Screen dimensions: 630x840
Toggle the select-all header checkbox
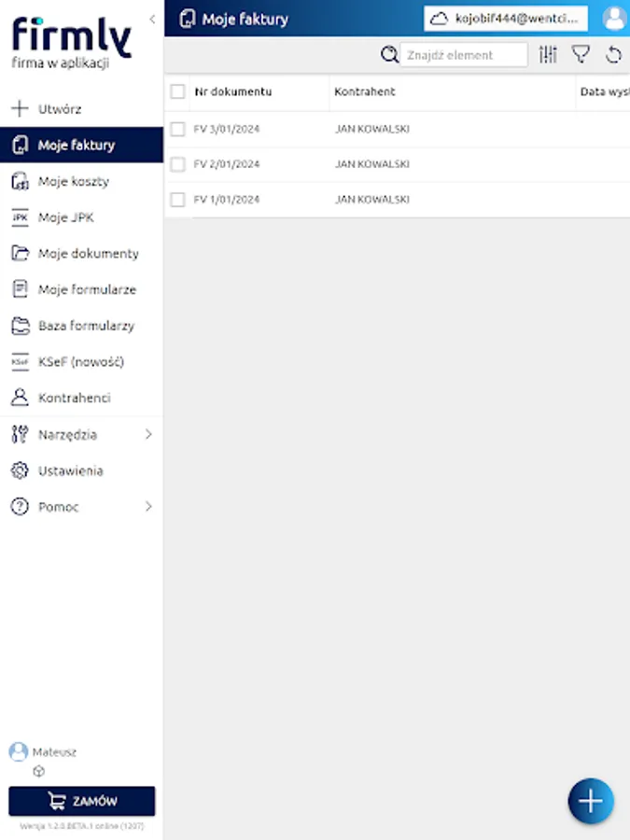178,91
